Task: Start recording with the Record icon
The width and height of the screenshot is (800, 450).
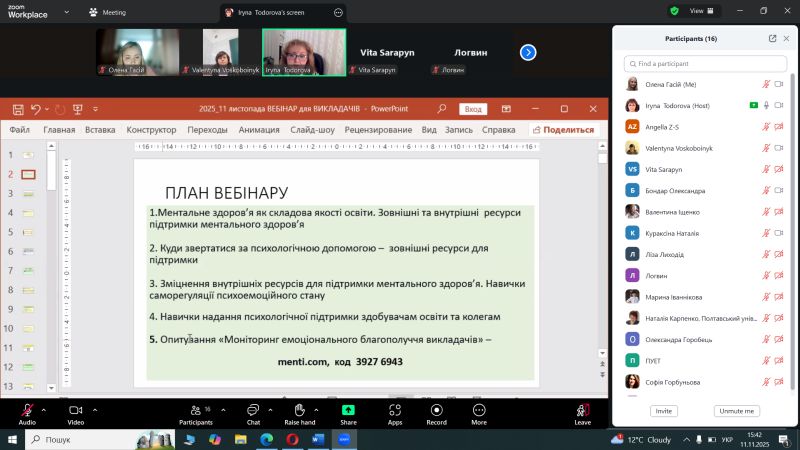Action: [436, 410]
